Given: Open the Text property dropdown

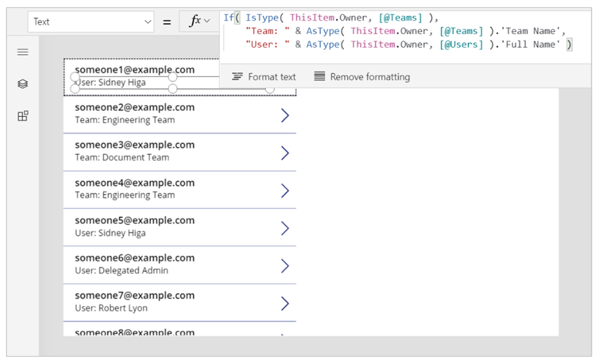Looking at the screenshot, I should (x=91, y=22).
